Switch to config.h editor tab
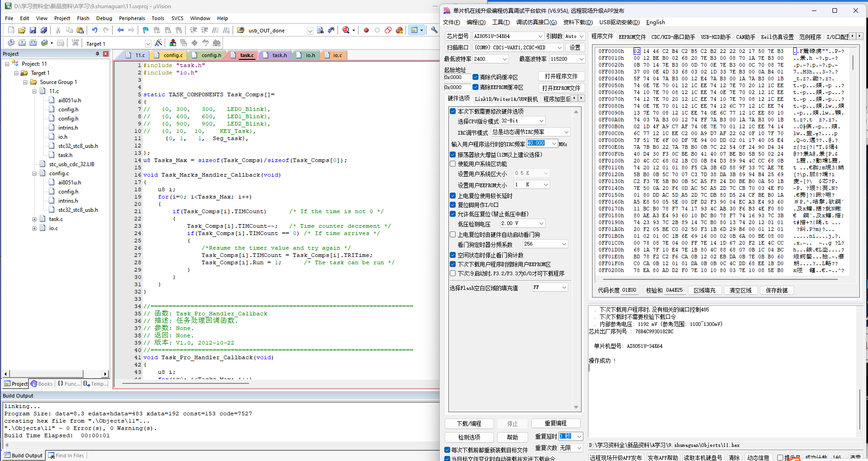 pyautogui.click(x=207, y=55)
